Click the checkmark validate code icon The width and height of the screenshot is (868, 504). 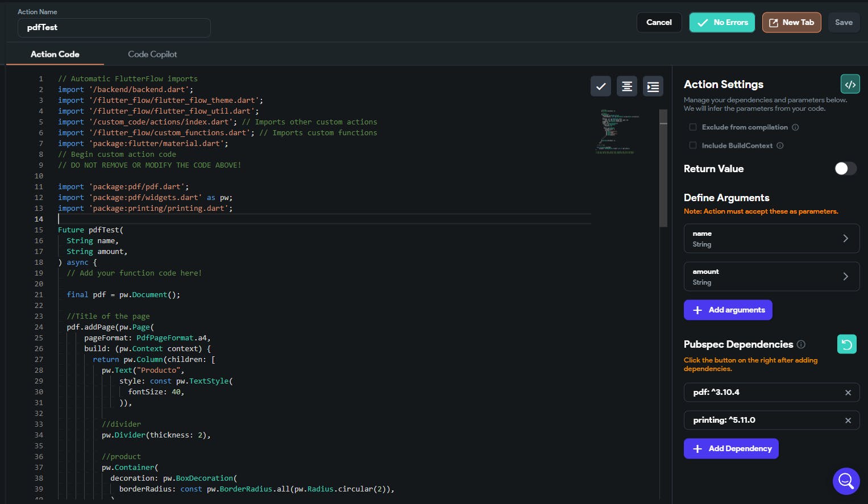pos(601,86)
